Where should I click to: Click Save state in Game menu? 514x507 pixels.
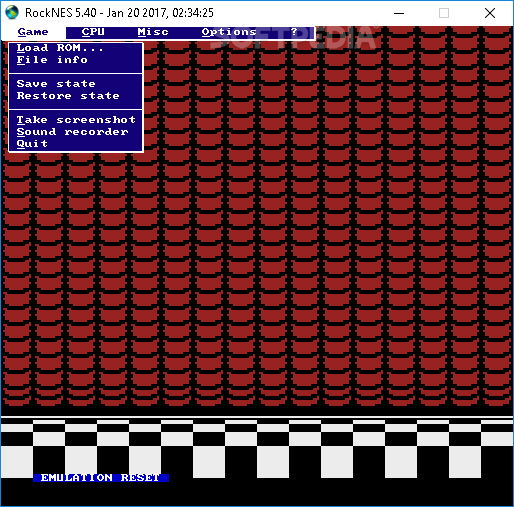pos(56,84)
